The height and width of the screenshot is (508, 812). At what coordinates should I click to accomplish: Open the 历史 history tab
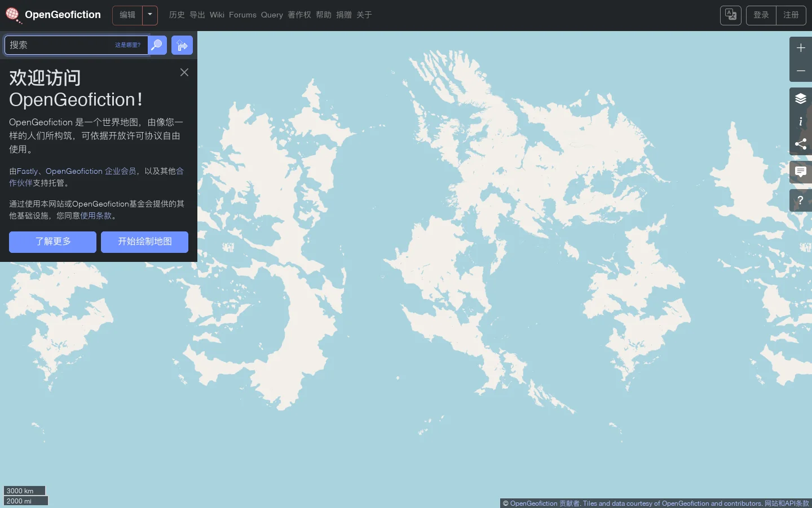point(177,15)
